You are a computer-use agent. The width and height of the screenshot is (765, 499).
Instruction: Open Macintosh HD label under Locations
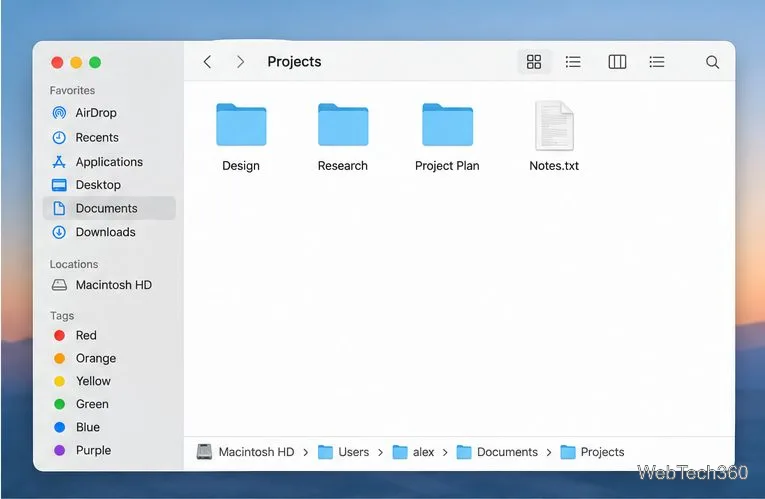click(x=114, y=285)
